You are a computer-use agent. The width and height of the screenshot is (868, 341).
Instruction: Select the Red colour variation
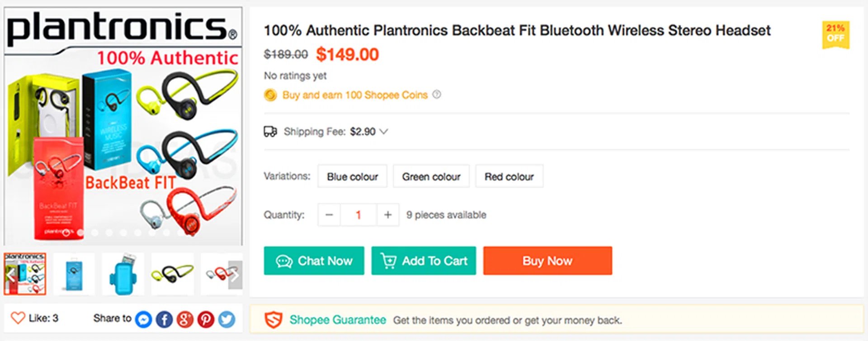(x=509, y=176)
